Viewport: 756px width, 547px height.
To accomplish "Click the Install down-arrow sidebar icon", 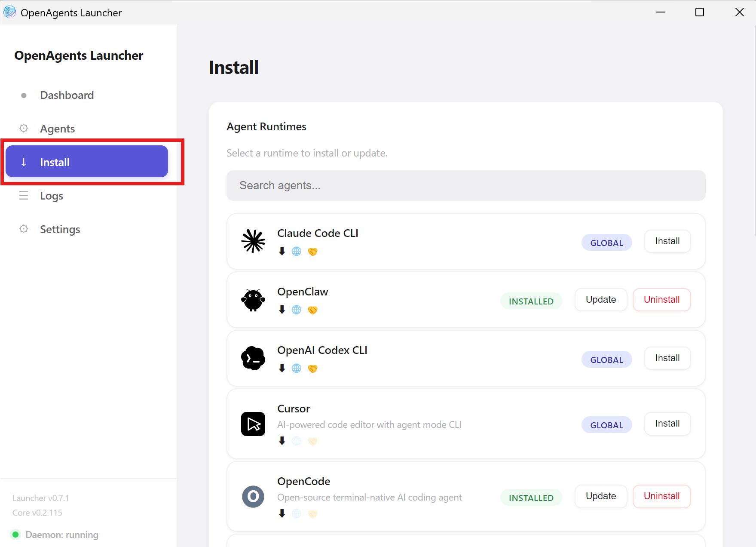I will pyautogui.click(x=24, y=162).
